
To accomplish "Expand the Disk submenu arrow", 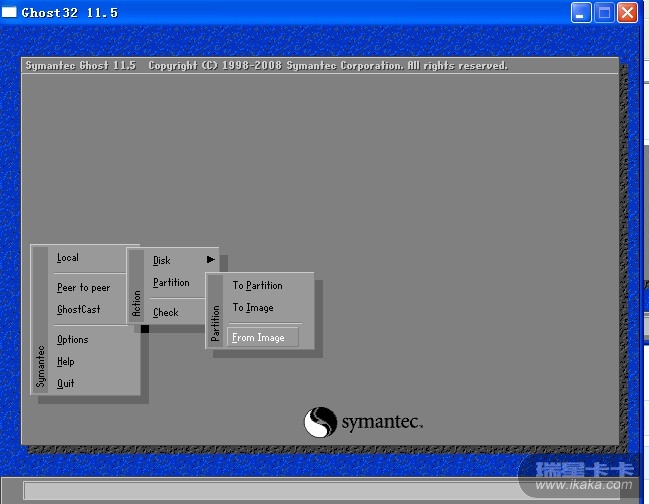I will pos(211,259).
